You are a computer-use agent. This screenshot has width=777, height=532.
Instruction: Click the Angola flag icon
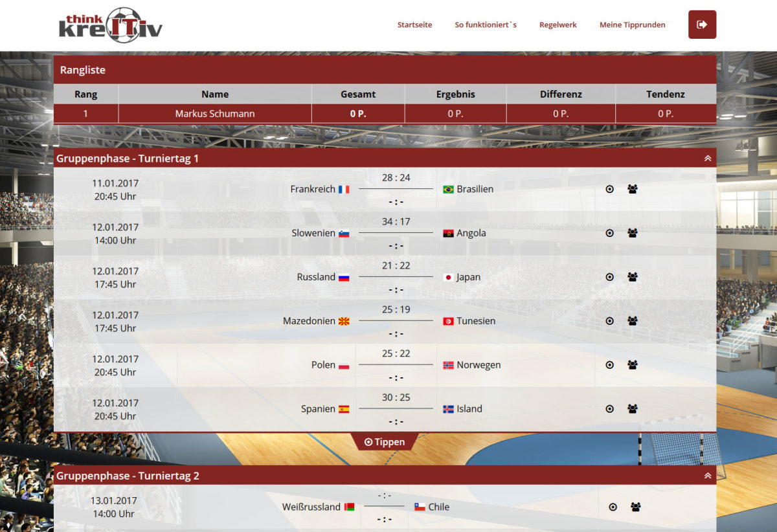click(448, 234)
